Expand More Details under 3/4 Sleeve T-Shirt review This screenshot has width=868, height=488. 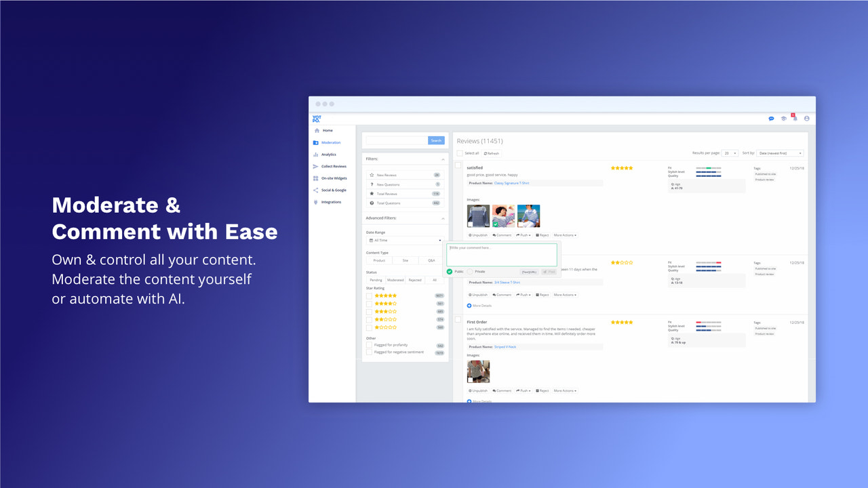point(479,306)
